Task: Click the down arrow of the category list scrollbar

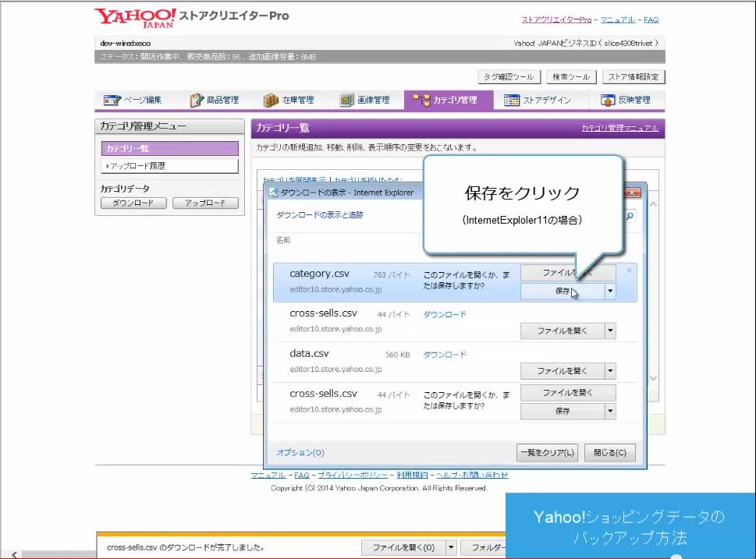Action: point(653,378)
